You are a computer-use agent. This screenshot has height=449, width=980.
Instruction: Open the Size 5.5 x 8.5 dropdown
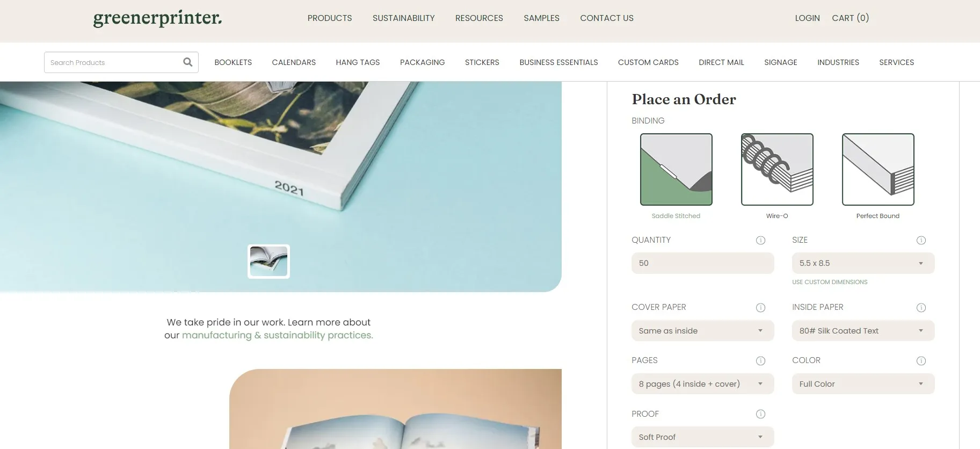coord(863,263)
